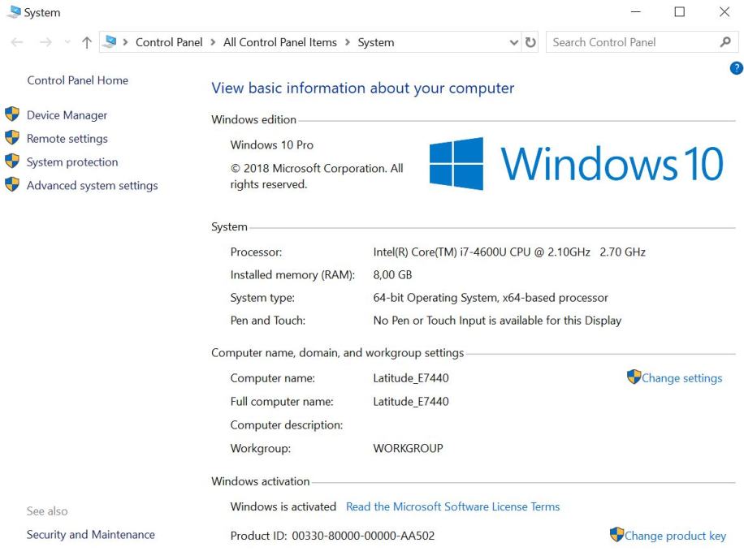Viewport: 744px width, 560px height.
Task: Click the computer icon in address bar
Action: 110,41
